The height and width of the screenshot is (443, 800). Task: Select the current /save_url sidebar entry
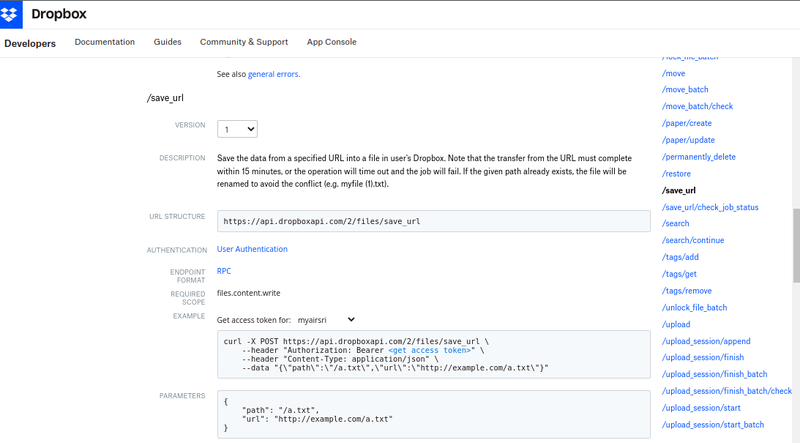(679, 190)
